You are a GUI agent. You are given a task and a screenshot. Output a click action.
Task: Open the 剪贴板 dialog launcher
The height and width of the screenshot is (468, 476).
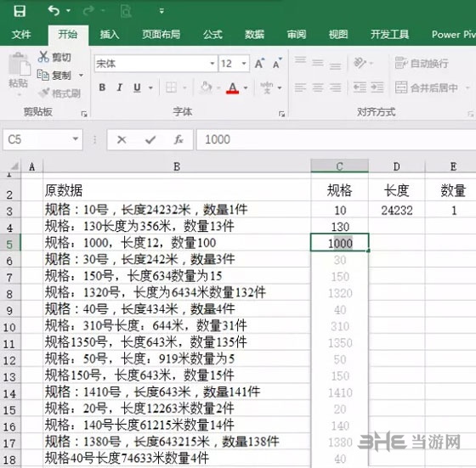pyautogui.click(x=84, y=114)
